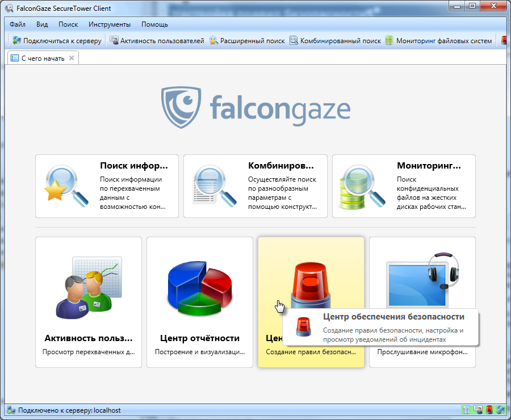Click the toolbar drag grip handle
Image resolution: width=511 pixels, height=420 pixels.
tap(9, 41)
